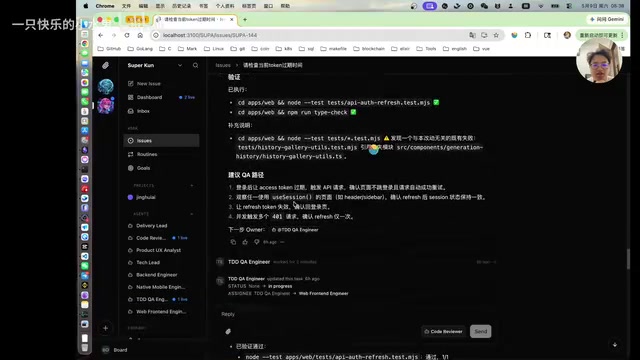640x360 pixels.
Task: Open the Linux bookmarks folder
Action: click(214, 49)
